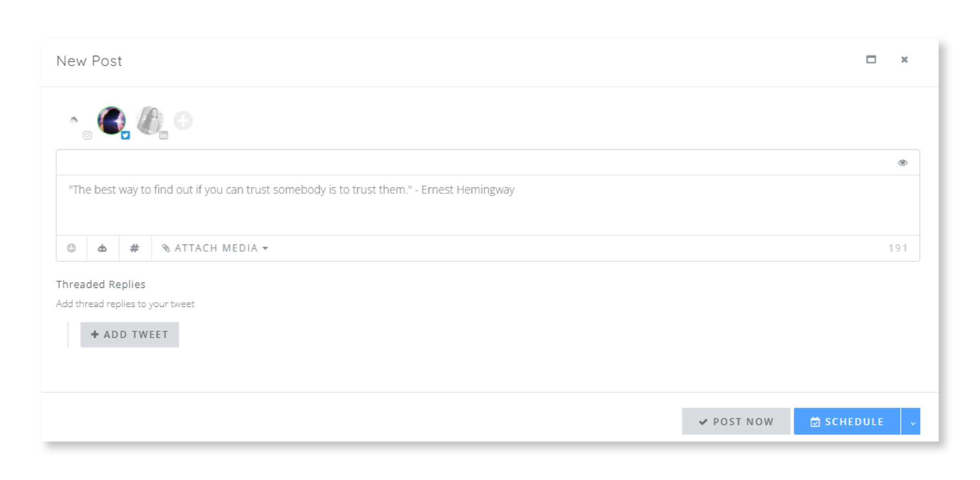Image resolution: width=980 pixels, height=480 pixels.
Task: Click the Post Now button
Action: (x=735, y=422)
